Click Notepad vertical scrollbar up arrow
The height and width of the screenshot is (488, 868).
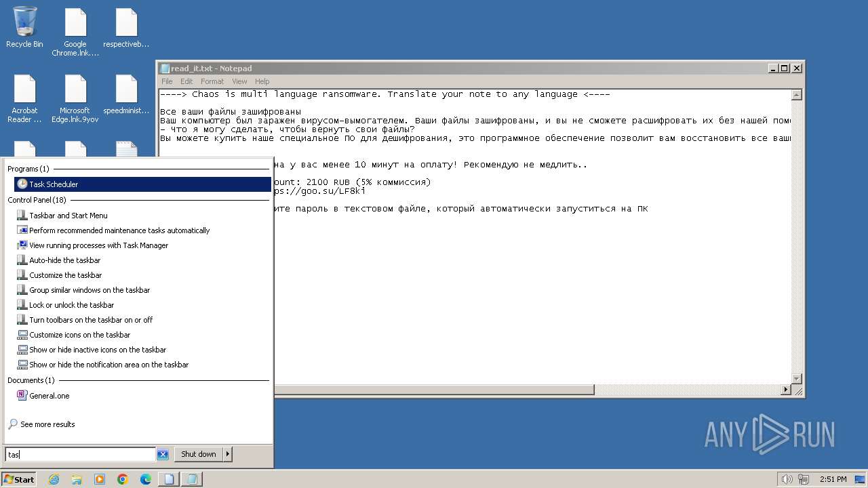(797, 95)
